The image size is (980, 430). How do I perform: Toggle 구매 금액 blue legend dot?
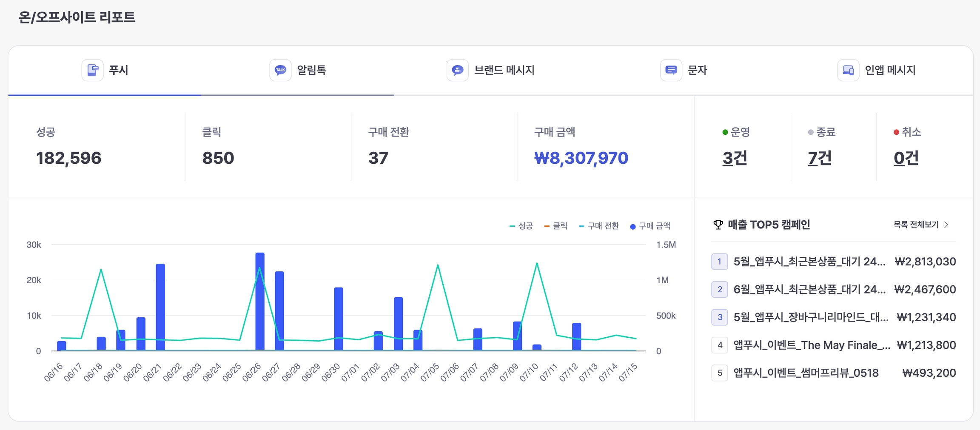coord(633,227)
